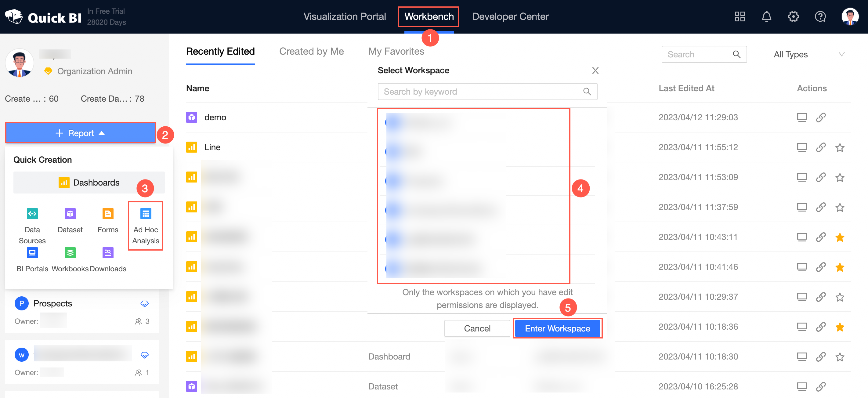Screen dimensions: 868x398
Task: Open the Dataset creation icon
Action: coord(70,214)
